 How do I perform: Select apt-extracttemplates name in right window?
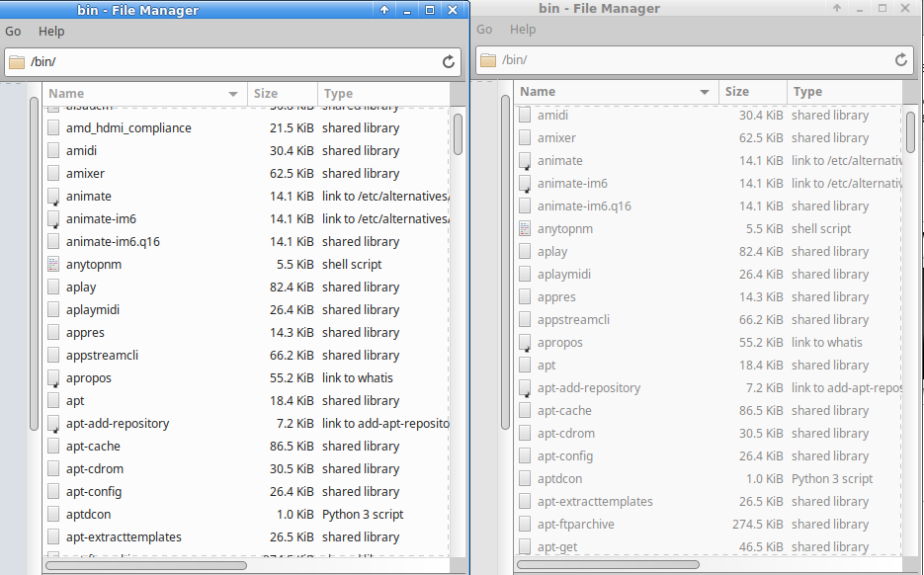pos(595,501)
